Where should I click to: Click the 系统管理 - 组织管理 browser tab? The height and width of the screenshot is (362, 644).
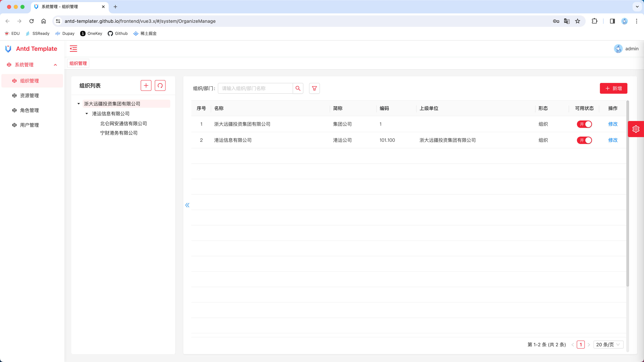tap(70, 7)
